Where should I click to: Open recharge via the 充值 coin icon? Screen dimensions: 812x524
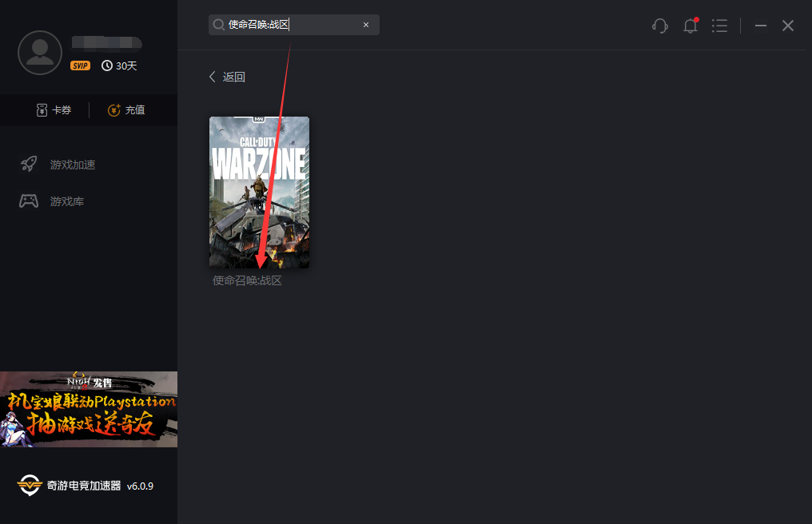point(114,109)
